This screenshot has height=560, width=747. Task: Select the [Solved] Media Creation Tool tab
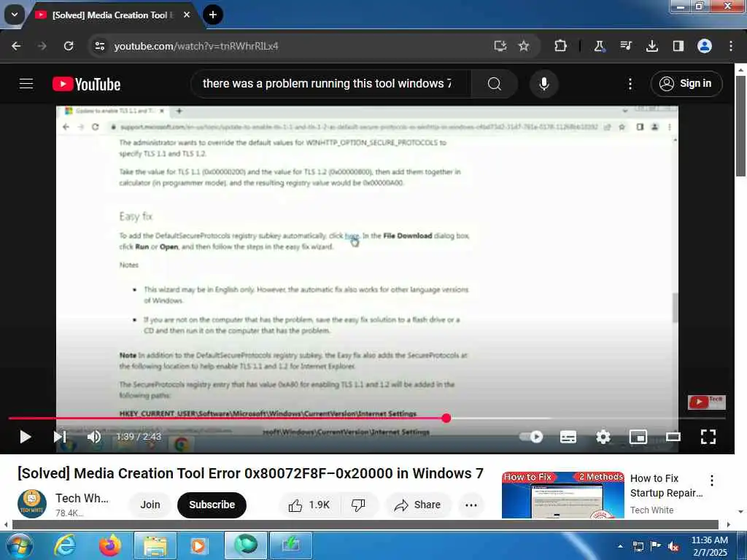coord(112,15)
